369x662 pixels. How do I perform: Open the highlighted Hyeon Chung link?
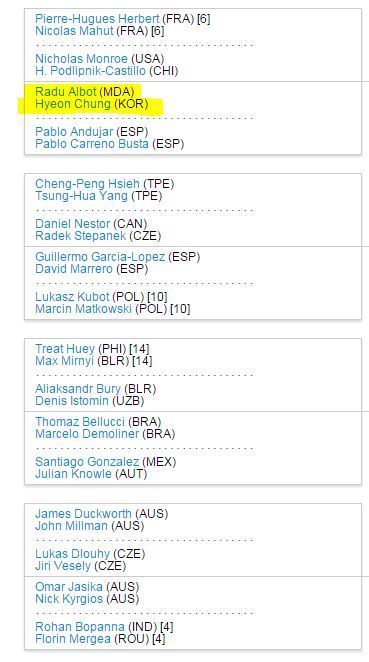pyautogui.click(x=73, y=104)
